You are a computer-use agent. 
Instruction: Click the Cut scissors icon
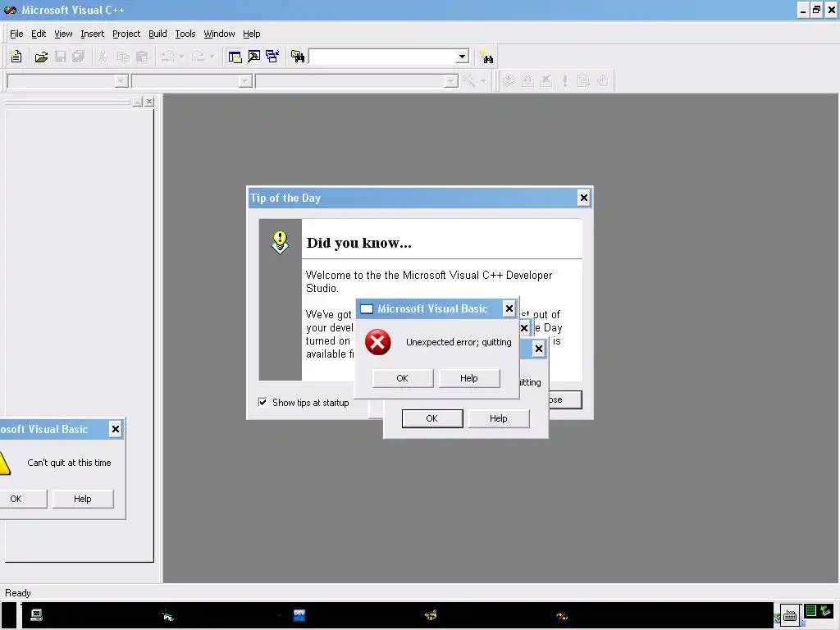103,57
